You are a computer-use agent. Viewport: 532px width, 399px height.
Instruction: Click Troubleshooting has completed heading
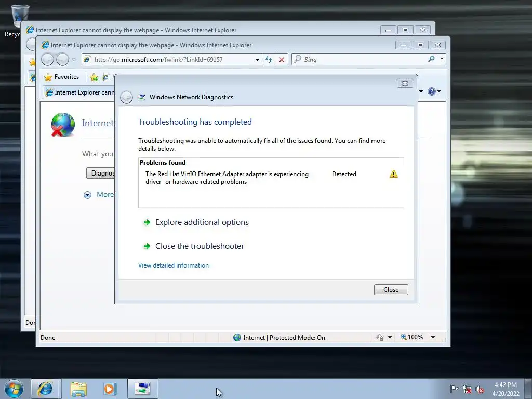tap(195, 122)
